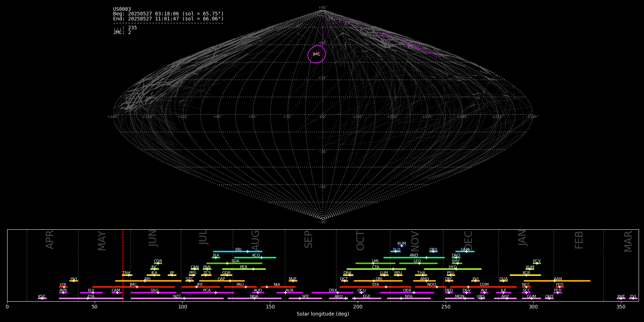This screenshot has height=322, width=644.
Task: Click the STA shower label
Action: point(375,284)
